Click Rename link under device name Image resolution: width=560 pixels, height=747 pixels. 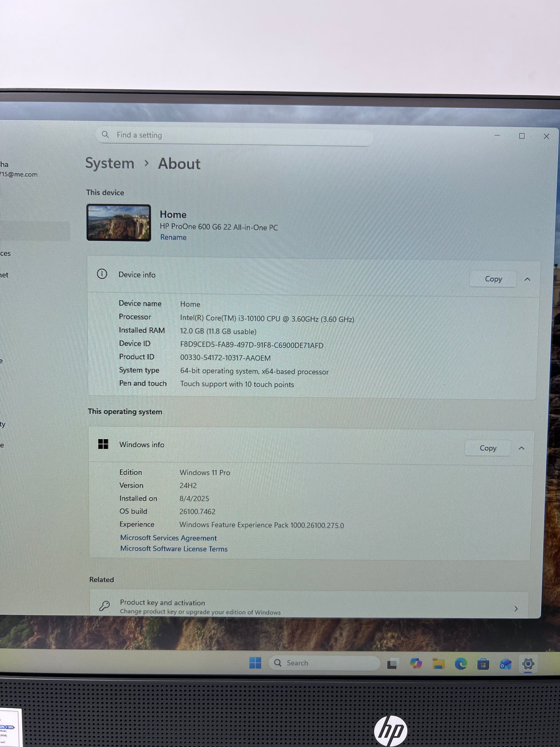pyautogui.click(x=173, y=237)
